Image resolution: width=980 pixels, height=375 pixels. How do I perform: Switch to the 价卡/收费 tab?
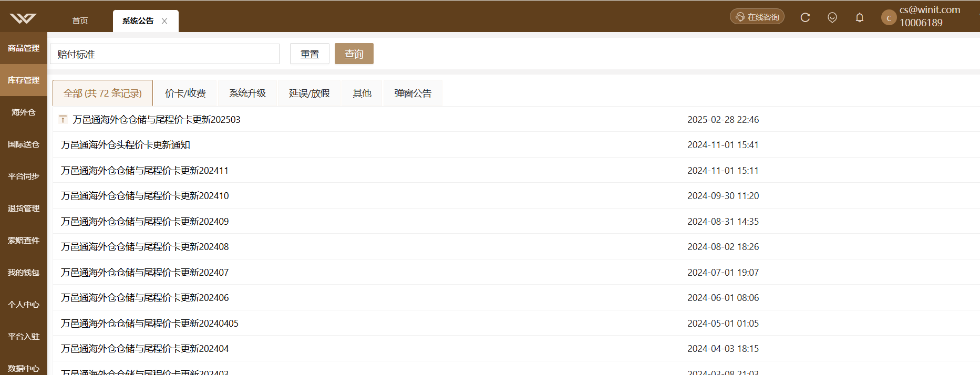[185, 93]
